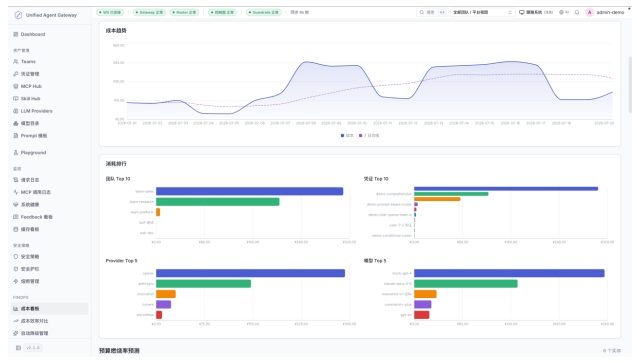The height and width of the screenshot is (363, 637).
Task: Click the Unified Agent Gateway title
Action: tap(51, 15)
